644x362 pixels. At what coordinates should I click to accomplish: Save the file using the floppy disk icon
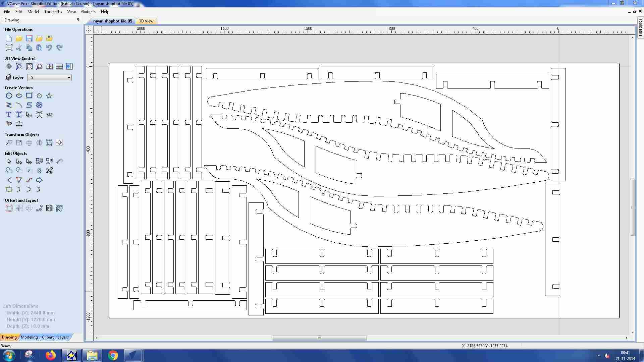(x=29, y=38)
